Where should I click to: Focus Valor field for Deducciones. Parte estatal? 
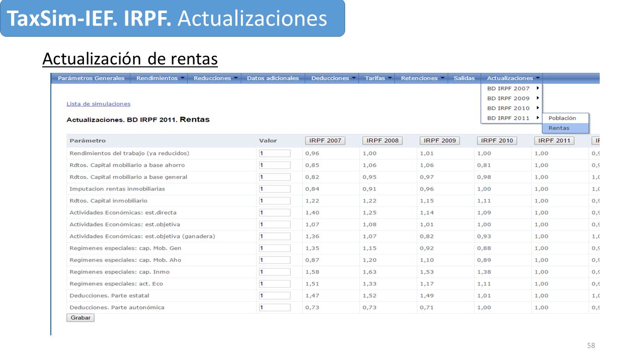[275, 296]
